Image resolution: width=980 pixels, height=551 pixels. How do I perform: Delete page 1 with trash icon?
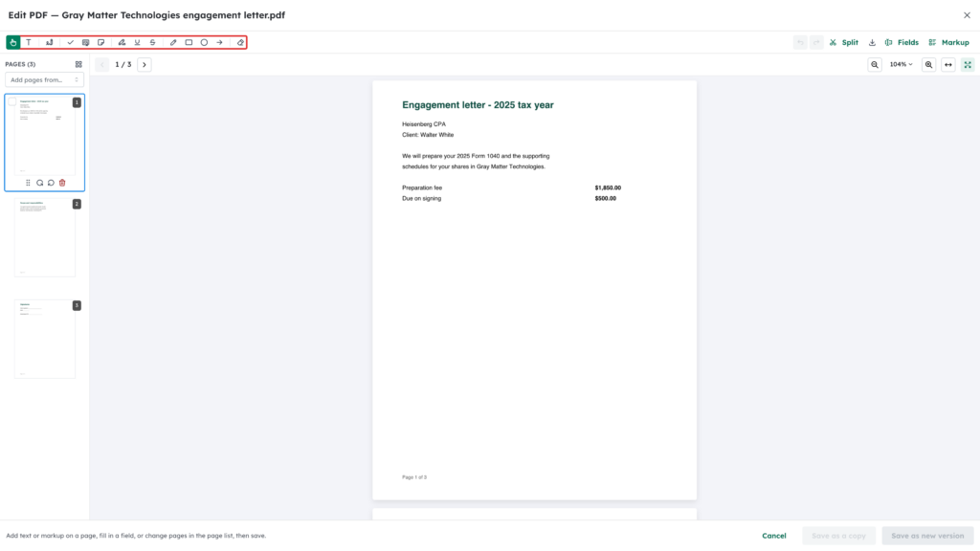[62, 183]
